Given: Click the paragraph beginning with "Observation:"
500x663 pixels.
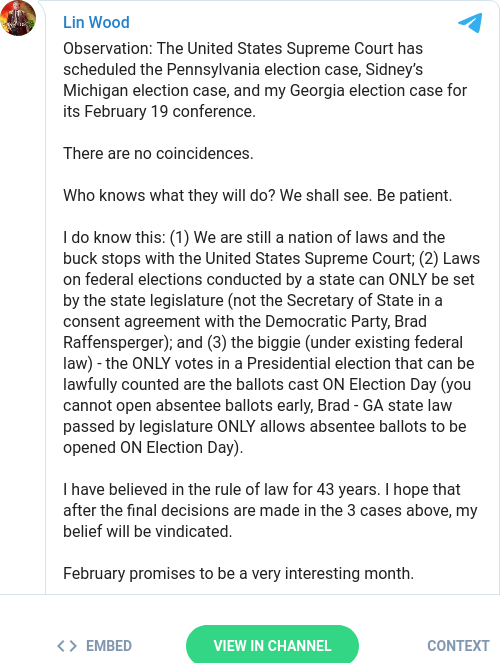Looking at the screenshot, I should coord(265,80).
